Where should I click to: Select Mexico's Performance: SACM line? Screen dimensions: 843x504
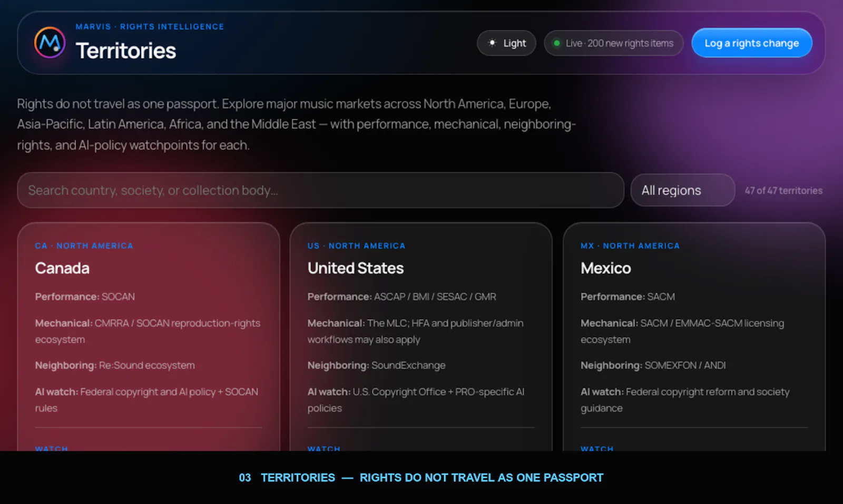point(628,297)
